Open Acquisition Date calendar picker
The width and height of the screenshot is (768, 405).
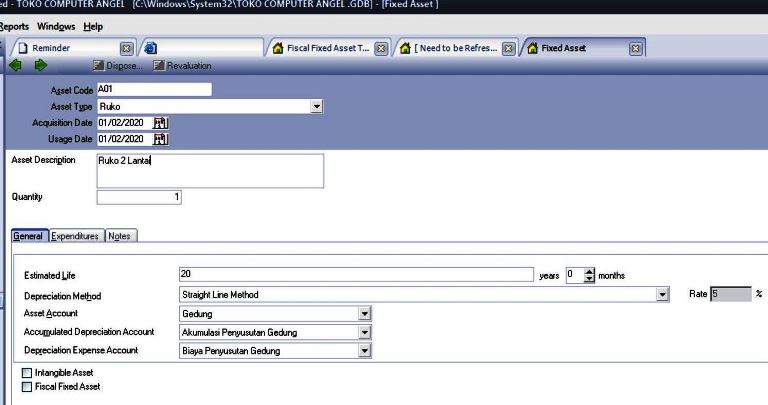pos(161,122)
